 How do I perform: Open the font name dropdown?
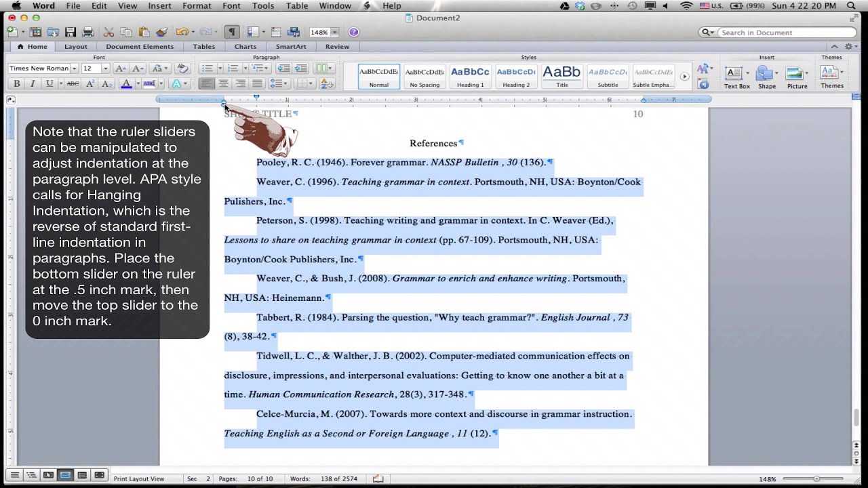pyautogui.click(x=74, y=68)
